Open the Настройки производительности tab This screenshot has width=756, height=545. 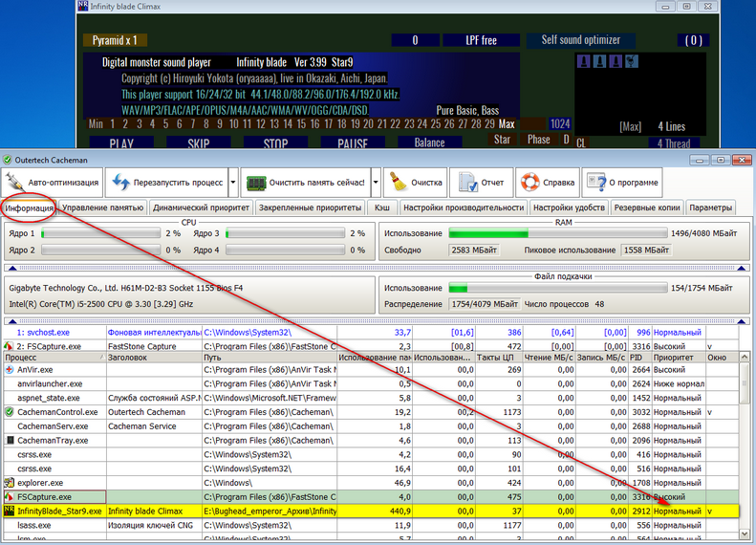464,207
